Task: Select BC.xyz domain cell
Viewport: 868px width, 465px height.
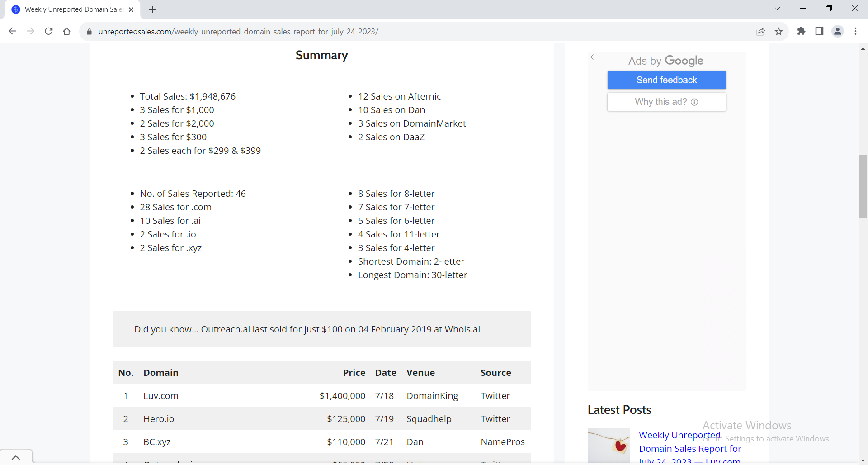Action: [157, 442]
